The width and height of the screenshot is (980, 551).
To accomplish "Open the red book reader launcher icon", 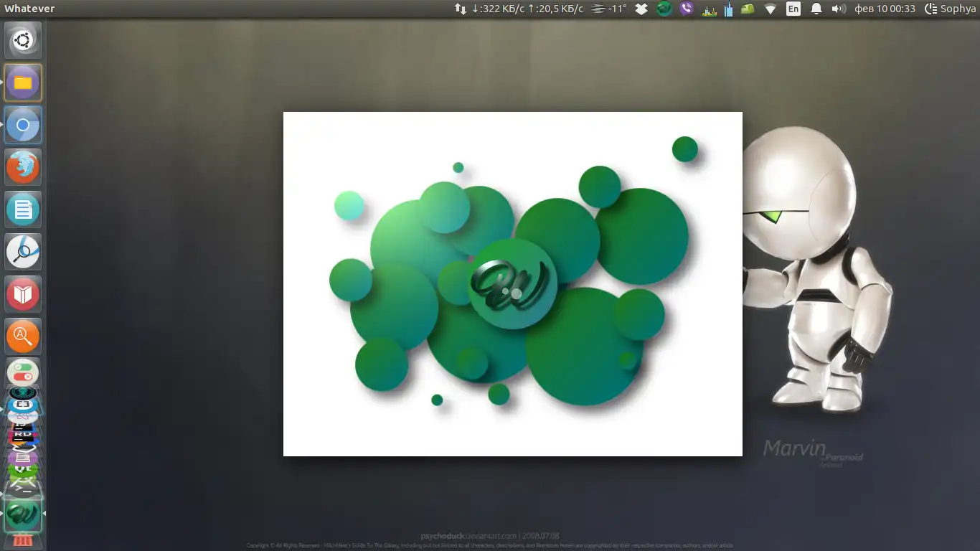I will click(x=23, y=294).
